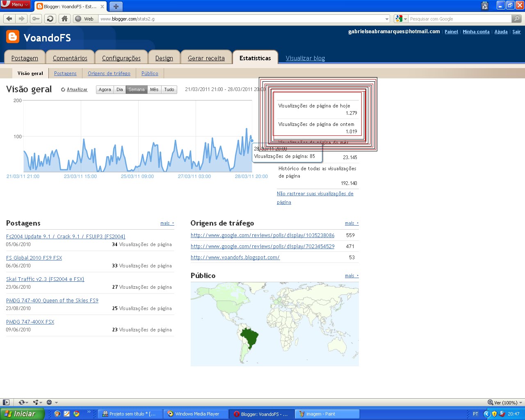Click Brazil on the Público world map
The width and height of the screenshot is (525, 420).
[249, 337]
